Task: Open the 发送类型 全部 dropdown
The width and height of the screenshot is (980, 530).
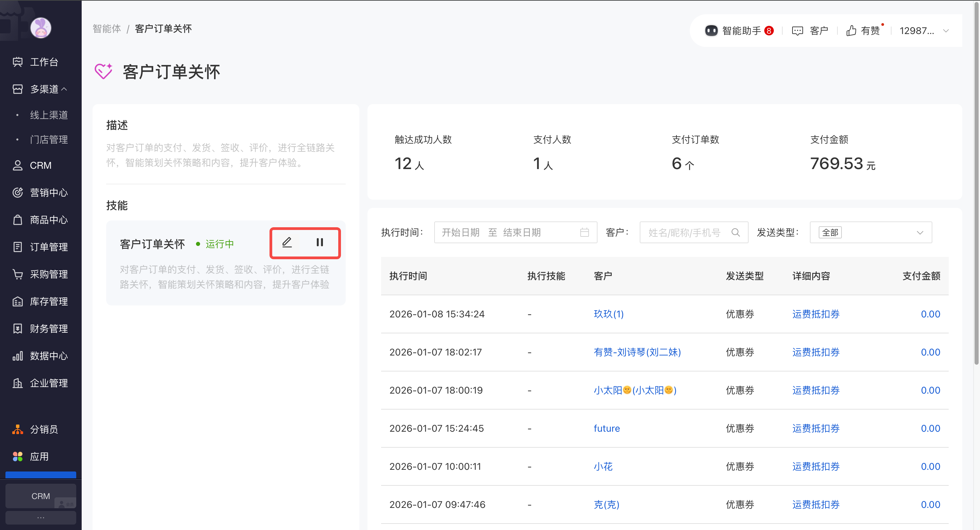Action: (870, 232)
